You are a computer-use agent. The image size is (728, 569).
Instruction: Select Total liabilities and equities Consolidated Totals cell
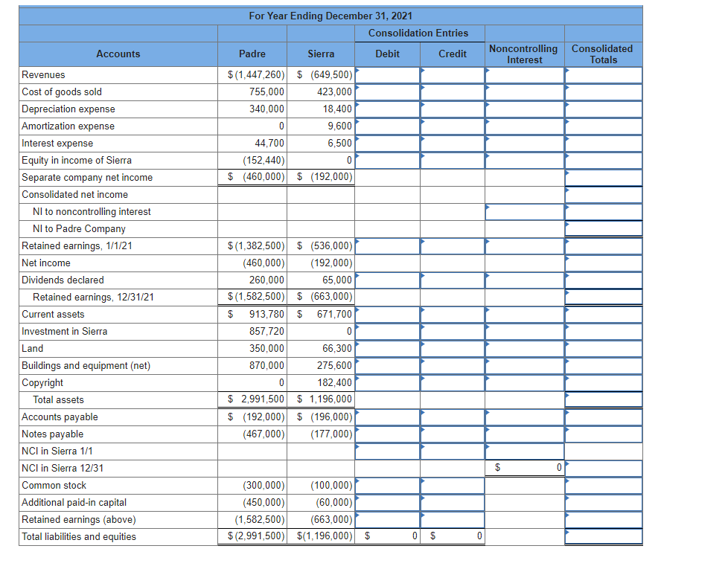click(604, 537)
